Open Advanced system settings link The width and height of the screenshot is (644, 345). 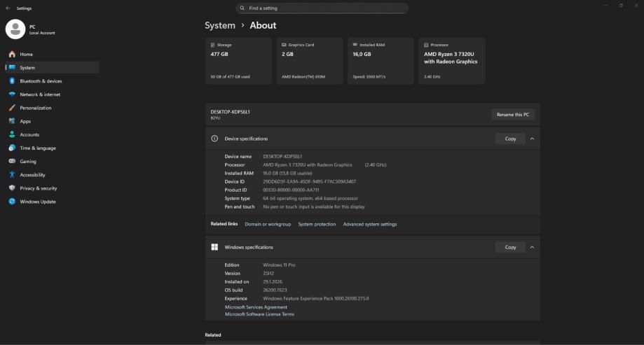(369, 224)
